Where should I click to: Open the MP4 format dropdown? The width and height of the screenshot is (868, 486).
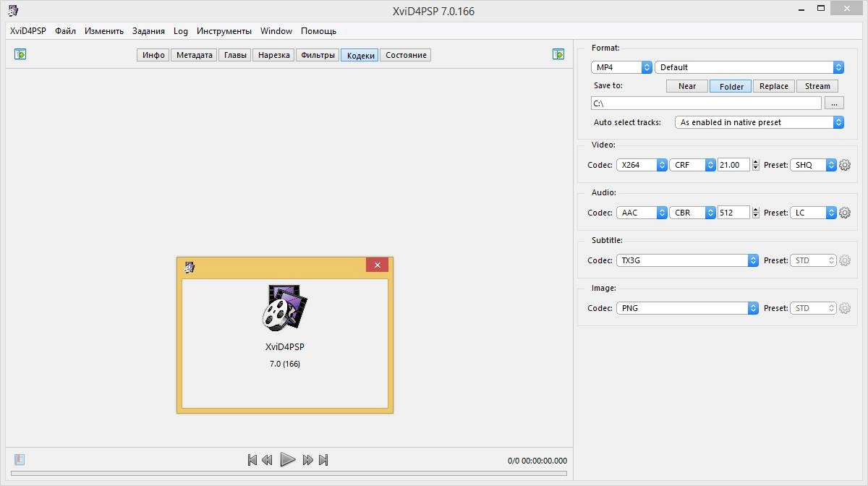(621, 67)
